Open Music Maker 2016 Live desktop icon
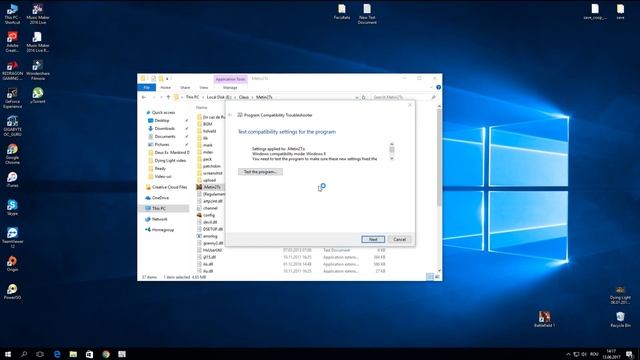The height and width of the screenshot is (360, 640). (x=38, y=13)
